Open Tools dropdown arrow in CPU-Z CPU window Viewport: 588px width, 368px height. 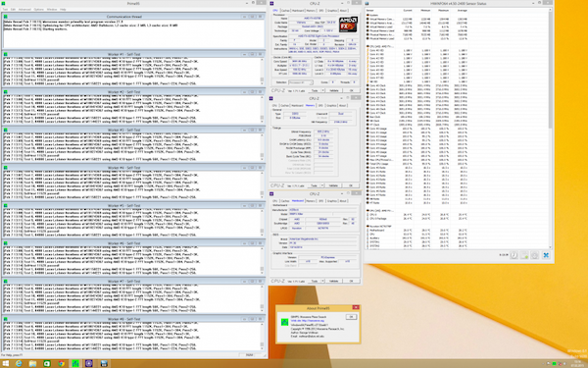(x=322, y=90)
